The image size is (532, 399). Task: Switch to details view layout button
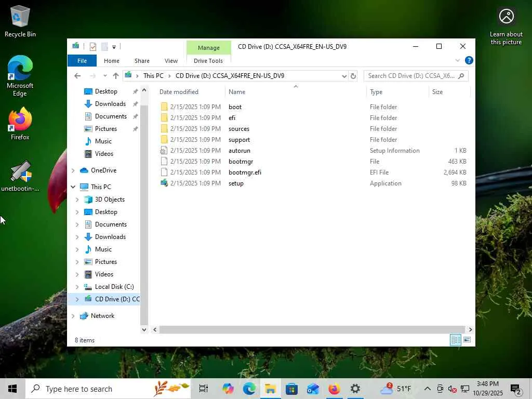(455, 340)
